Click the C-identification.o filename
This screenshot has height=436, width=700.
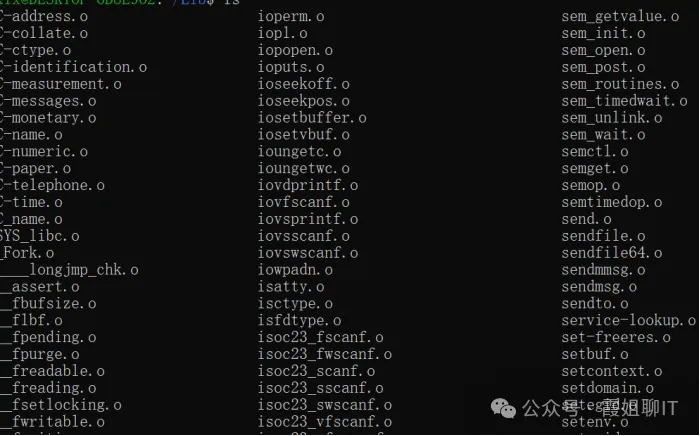coord(73,67)
